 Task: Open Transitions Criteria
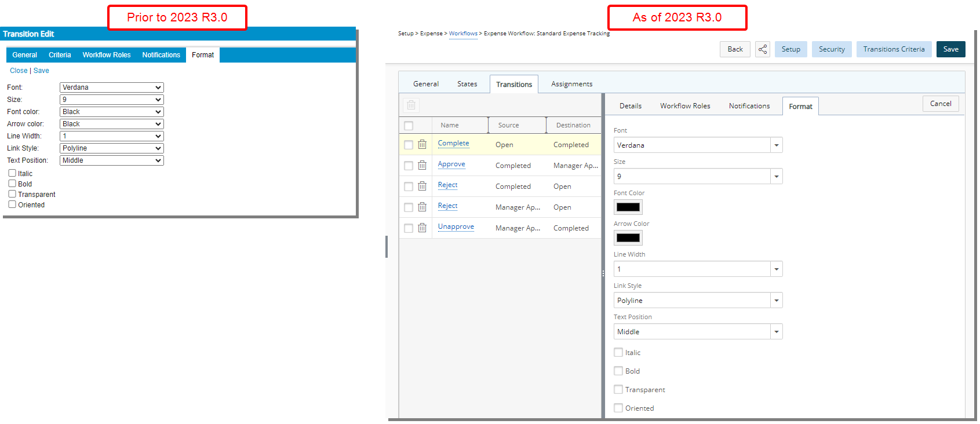click(x=894, y=49)
